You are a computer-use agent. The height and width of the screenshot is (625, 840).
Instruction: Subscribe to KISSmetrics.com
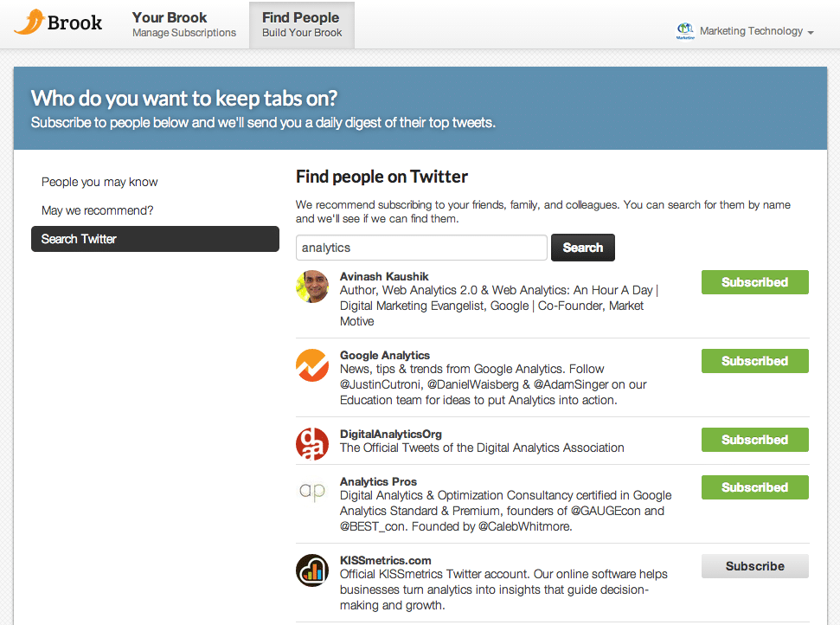point(754,566)
